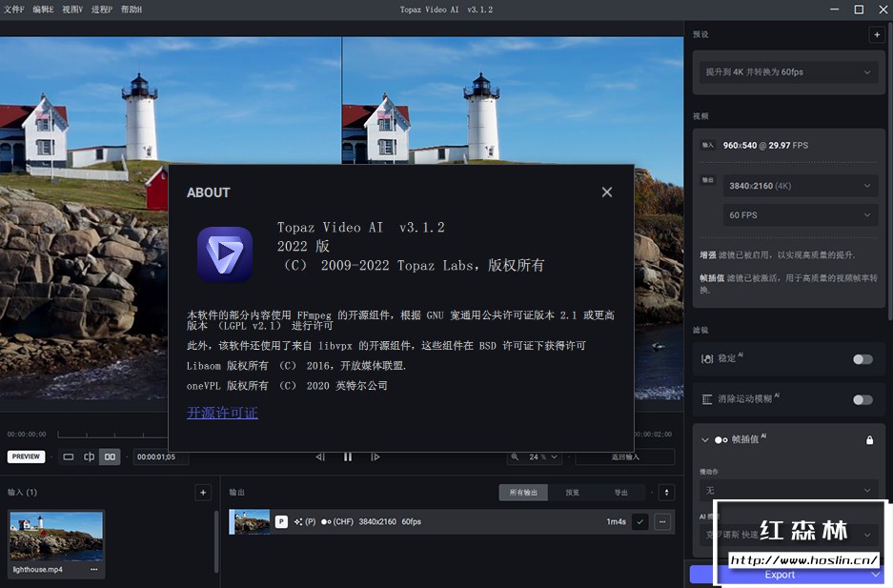Image resolution: width=893 pixels, height=588 pixels.
Task: Click the 返回输入 return to input button
Action: coord(625,456)
